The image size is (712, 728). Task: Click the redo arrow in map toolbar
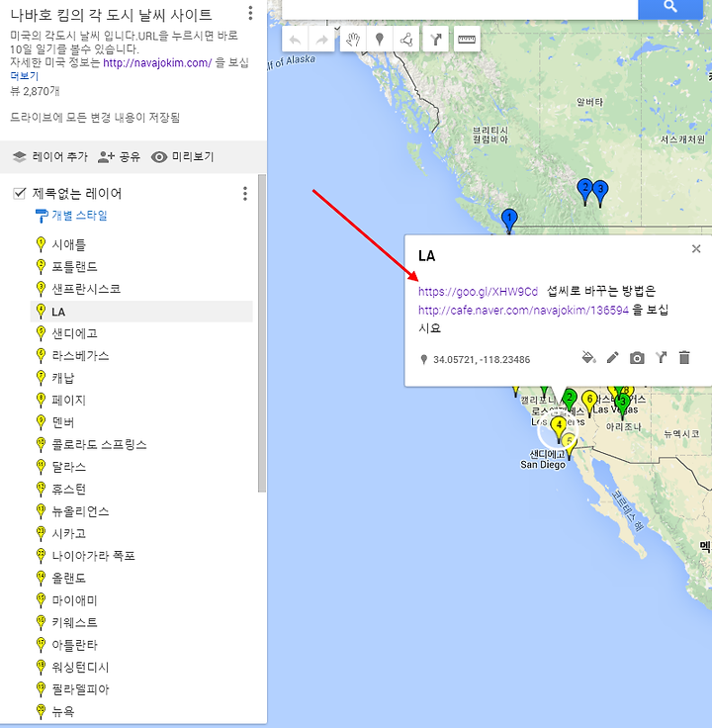coord(321,40)
